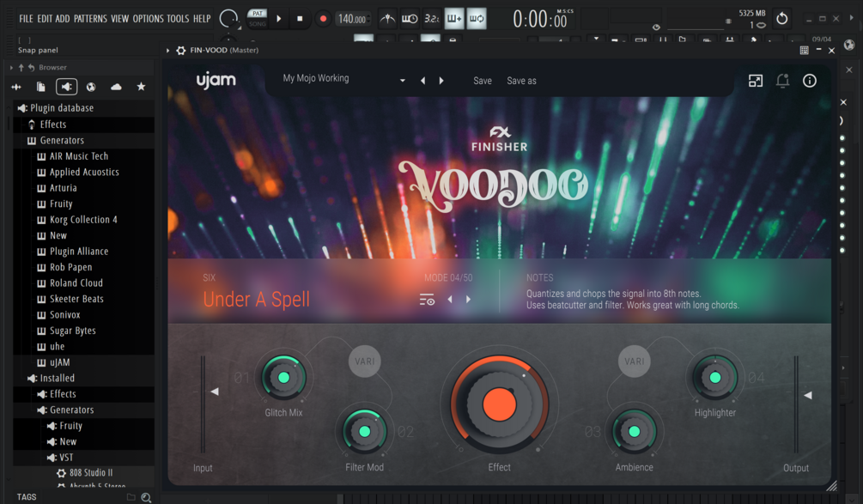Click the Input level slider handle
863x504 pixels.
pyautogui.click(x=215, y=392)
